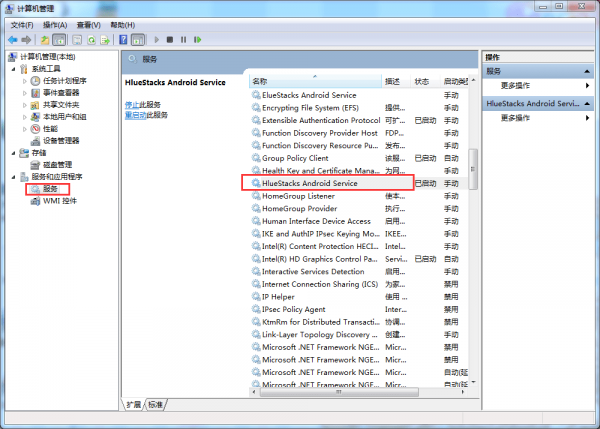
Task: Click gear icon beside IPsec Policy Agent
Action: pyautogui.click(x=256, y=309)
